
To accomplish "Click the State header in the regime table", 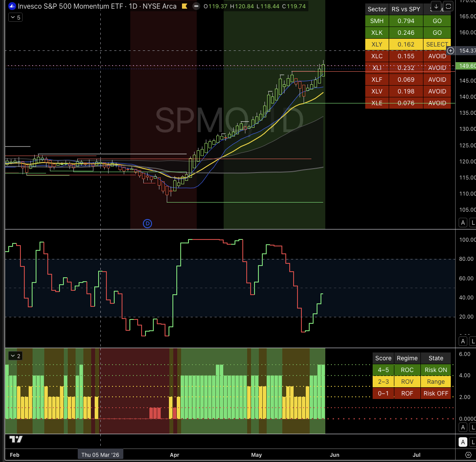I will (x=436, y=358).
